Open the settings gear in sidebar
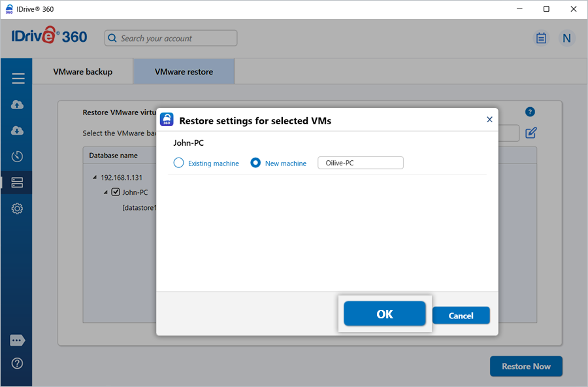Screen dimensions: 588x387 click(x=18, y=209)
